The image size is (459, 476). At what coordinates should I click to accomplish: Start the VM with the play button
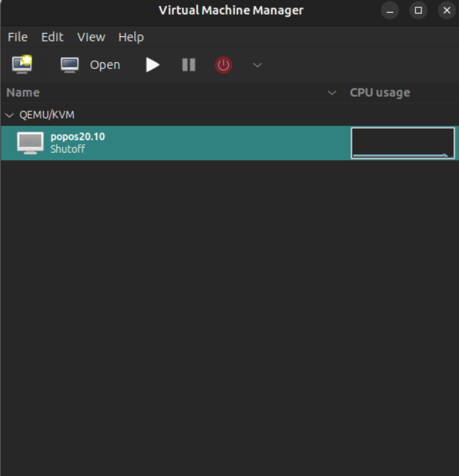153,64
